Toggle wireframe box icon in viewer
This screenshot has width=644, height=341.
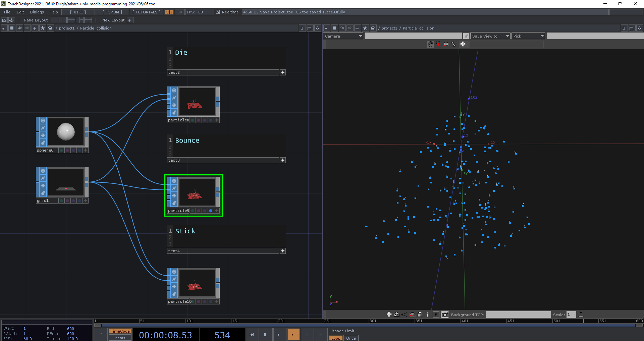tap(420, 315)
